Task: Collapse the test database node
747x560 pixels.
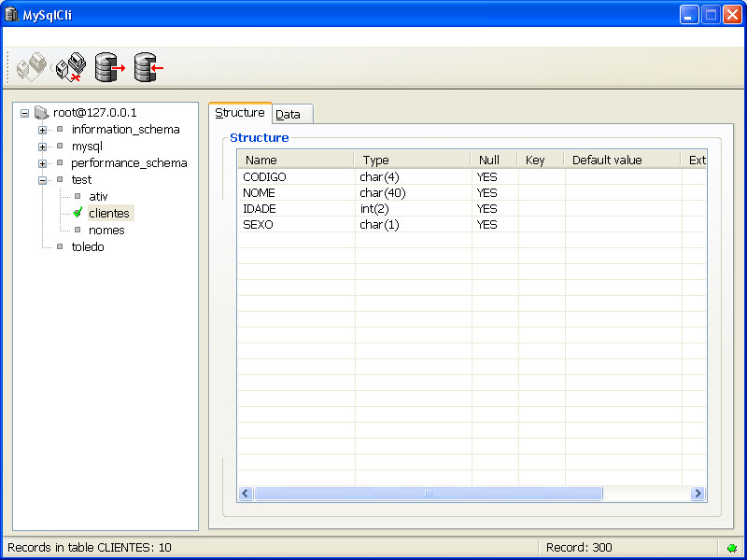Action: 42,180
